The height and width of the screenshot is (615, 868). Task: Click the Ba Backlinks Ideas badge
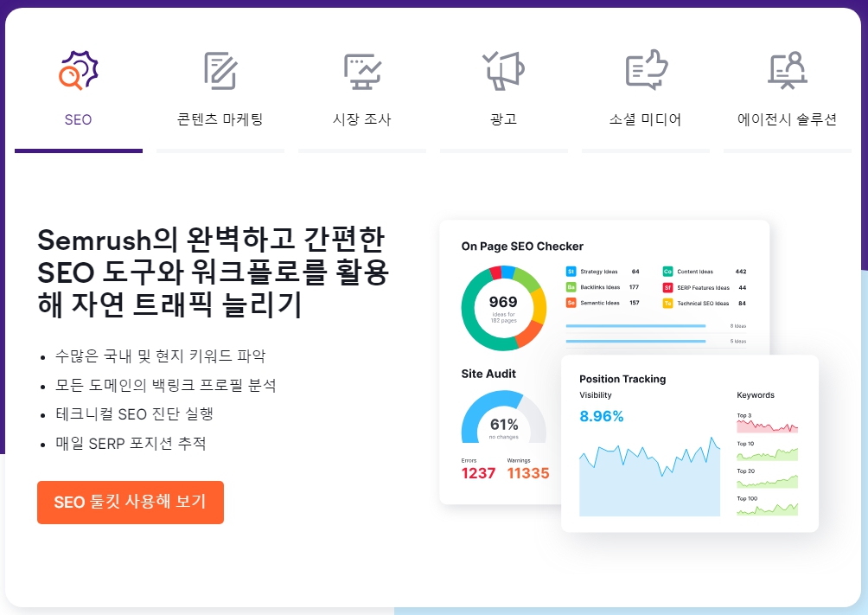tap(571, 287)
